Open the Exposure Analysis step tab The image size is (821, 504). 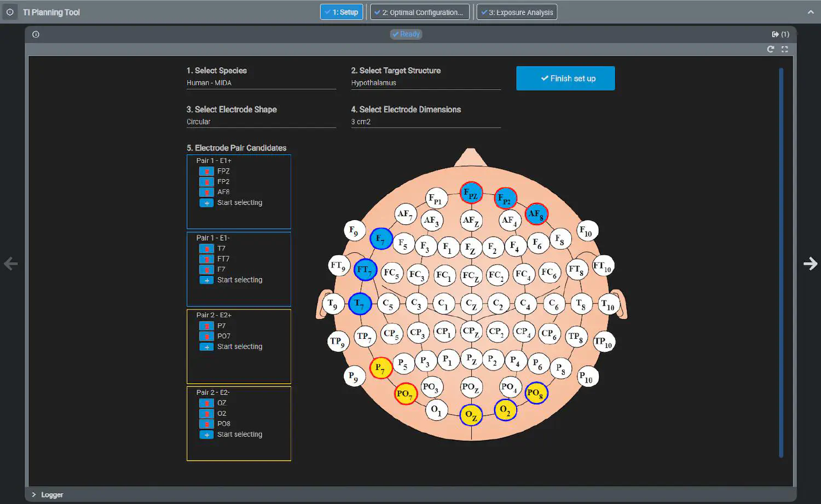click(x=517, y=12)
